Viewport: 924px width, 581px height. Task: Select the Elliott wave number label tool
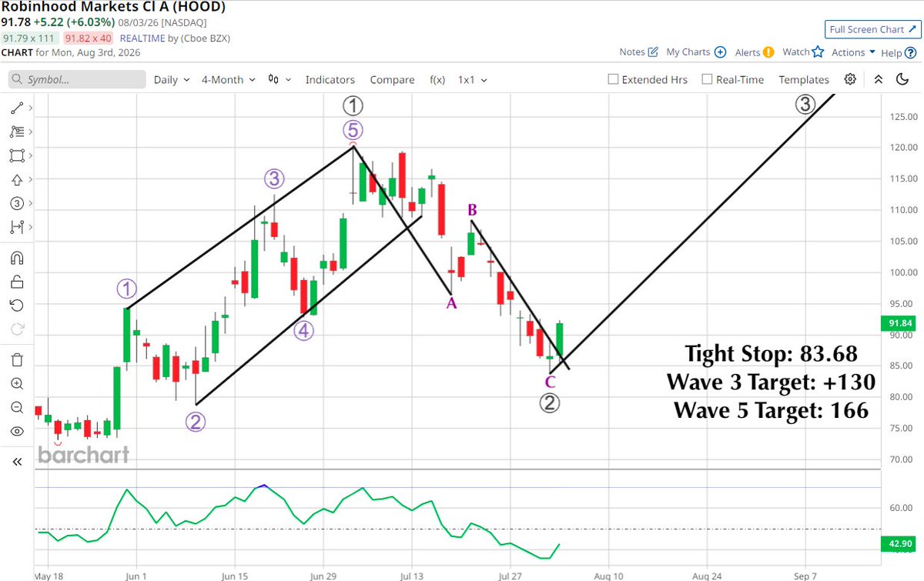[17, 203]
